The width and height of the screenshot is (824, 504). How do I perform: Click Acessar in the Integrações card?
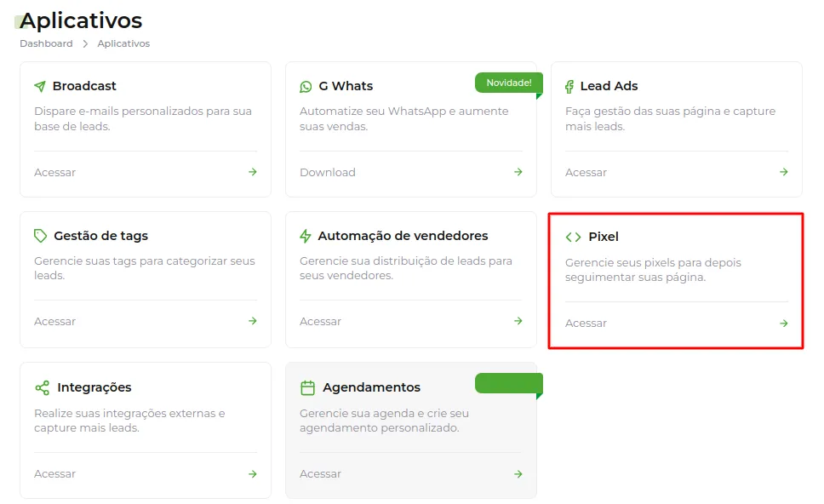click(54, 474)
